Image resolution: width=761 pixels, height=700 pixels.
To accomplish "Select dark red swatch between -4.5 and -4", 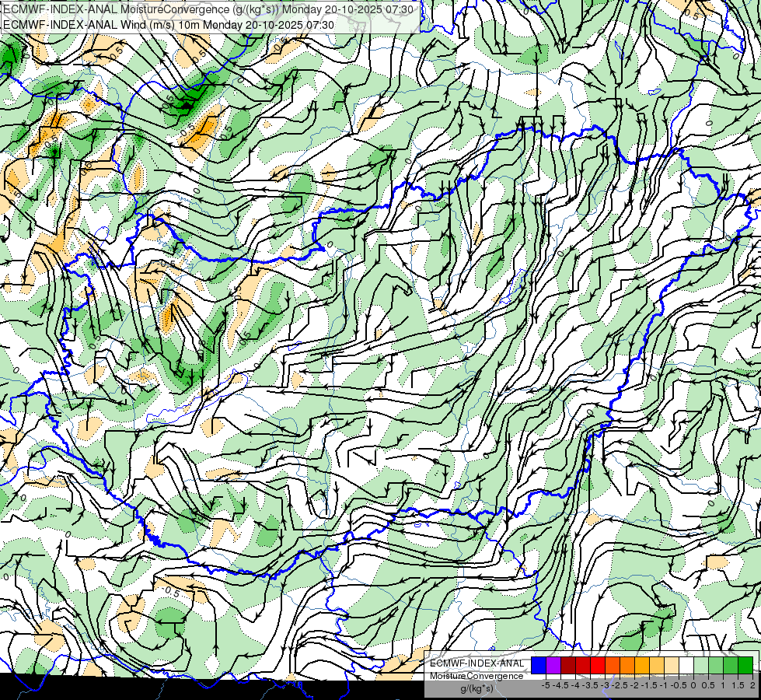I will point(568,665).
